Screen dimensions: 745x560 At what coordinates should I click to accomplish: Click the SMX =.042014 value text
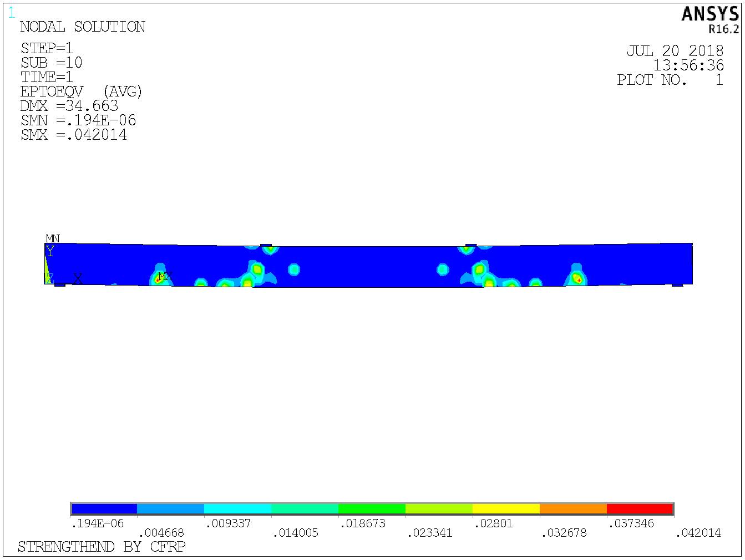pyautogui.click(x=74, y=135)
